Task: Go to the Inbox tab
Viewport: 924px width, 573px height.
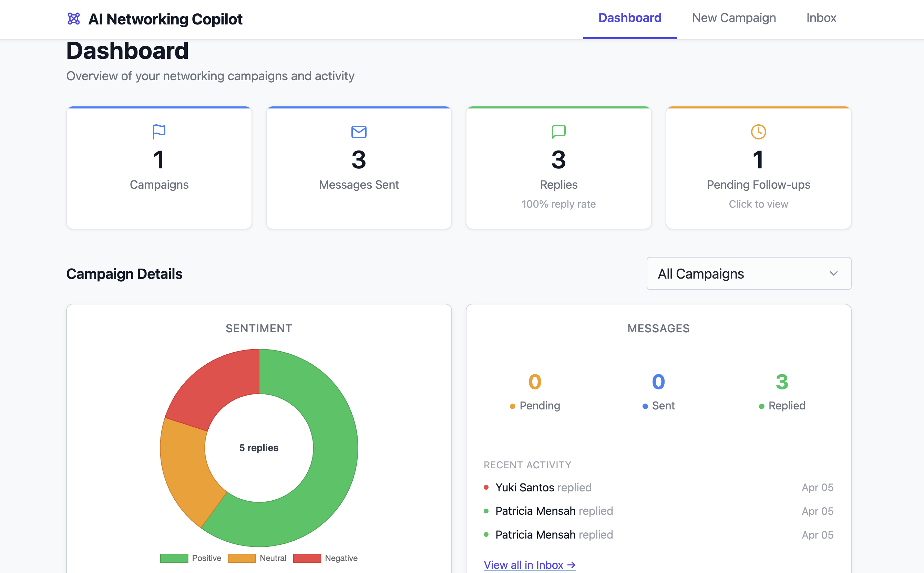Action: (821, 18)
